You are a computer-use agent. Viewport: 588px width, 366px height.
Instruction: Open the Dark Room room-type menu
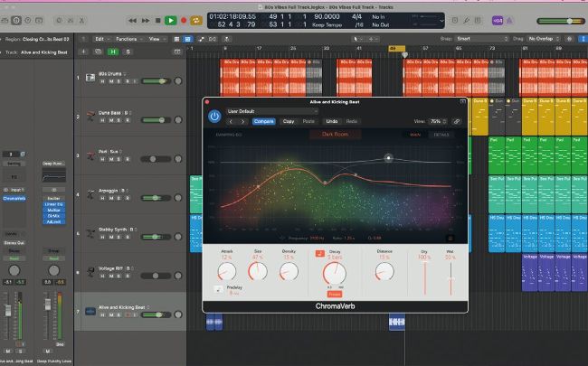(336, 134)
